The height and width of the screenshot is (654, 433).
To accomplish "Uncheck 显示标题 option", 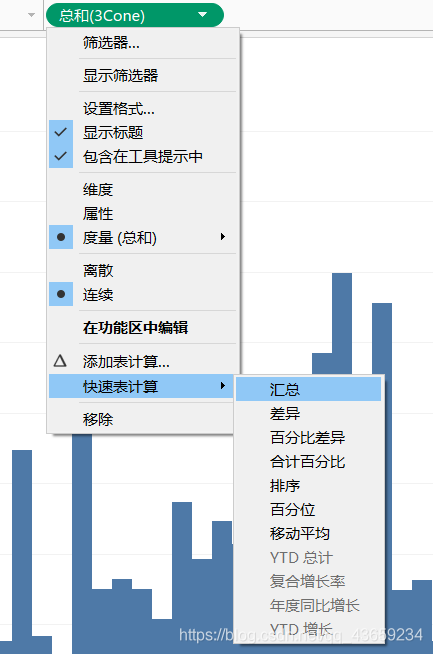I will tap(143, 133).
